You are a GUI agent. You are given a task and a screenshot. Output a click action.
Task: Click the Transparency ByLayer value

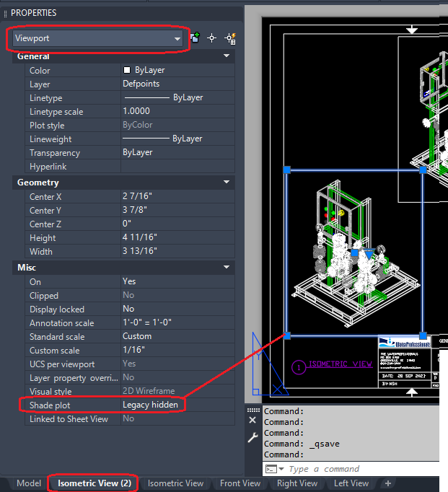pos(177,152)
